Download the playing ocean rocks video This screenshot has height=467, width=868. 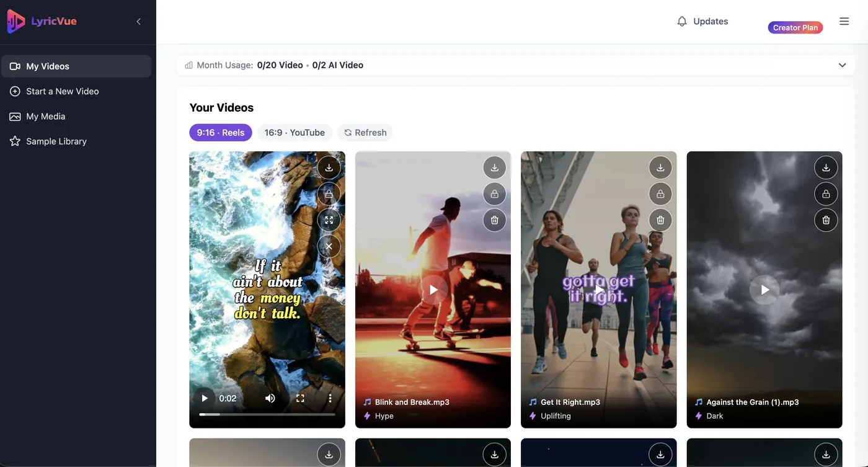pos(329,167)
